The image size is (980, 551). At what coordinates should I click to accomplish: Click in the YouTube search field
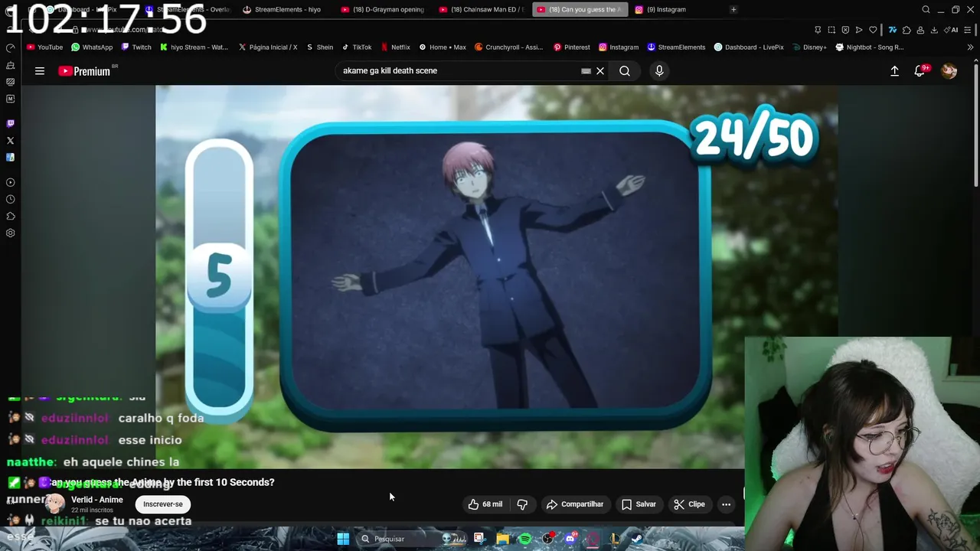(x=459, y=70)
